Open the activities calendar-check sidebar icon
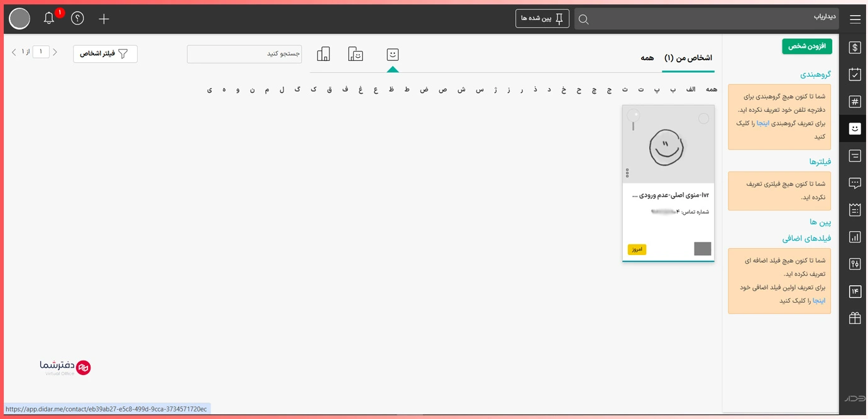Screen dimensions: 868x419 click(x=854, y=75)
